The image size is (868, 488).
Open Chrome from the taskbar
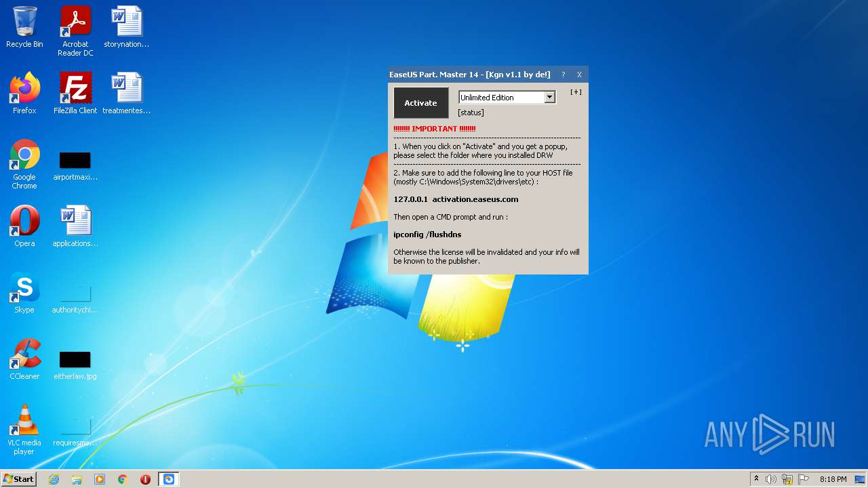pyautogui.click(x=123, y=479)
